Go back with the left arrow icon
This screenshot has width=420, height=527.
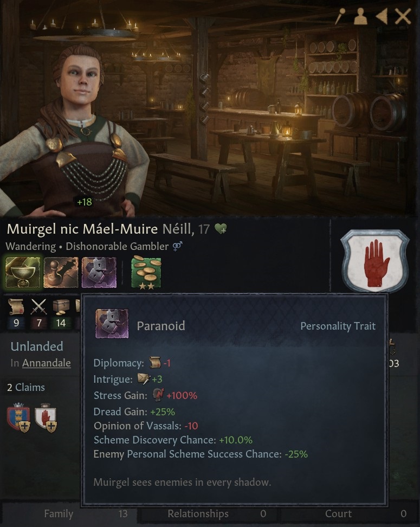[x=381, y=16]
